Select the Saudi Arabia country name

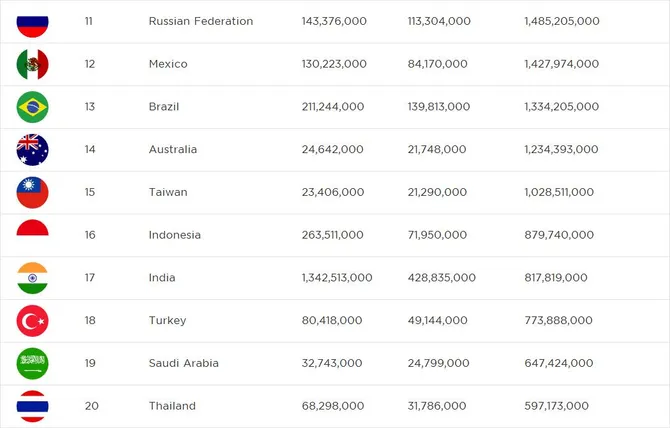pos(184,363)
